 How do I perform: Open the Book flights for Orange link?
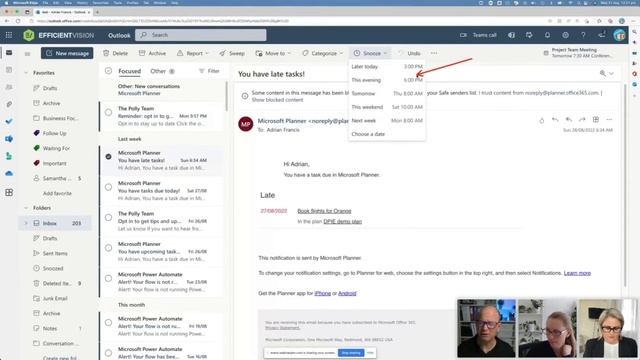[x=324, y=211]
